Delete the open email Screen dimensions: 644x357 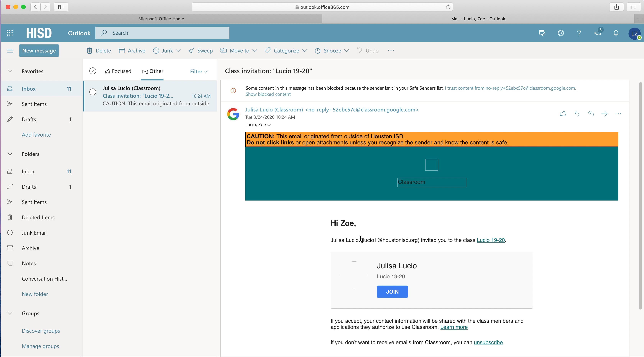point(98,50)
